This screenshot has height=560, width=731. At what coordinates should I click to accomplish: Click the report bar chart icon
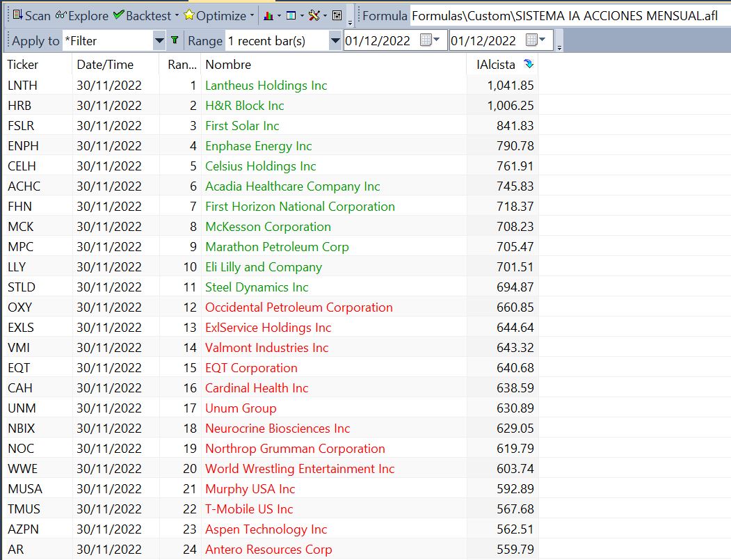coord(268,15)
